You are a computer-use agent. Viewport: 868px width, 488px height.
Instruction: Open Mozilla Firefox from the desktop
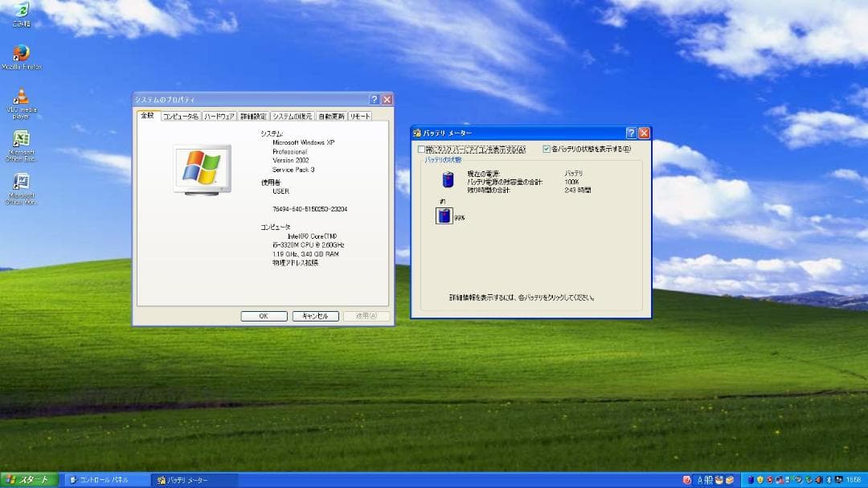pos(20,51)
